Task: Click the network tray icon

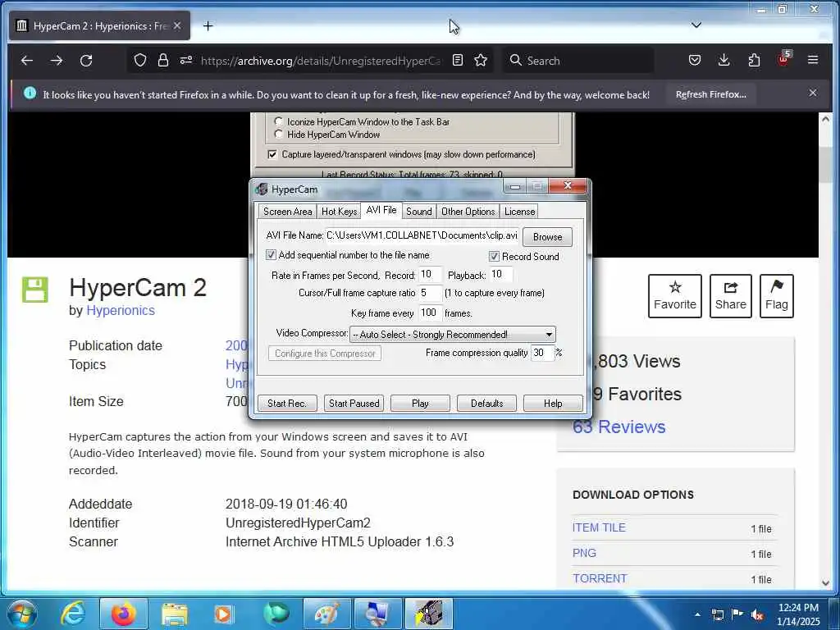Action: pyautogui.click(x=718, y=615)
